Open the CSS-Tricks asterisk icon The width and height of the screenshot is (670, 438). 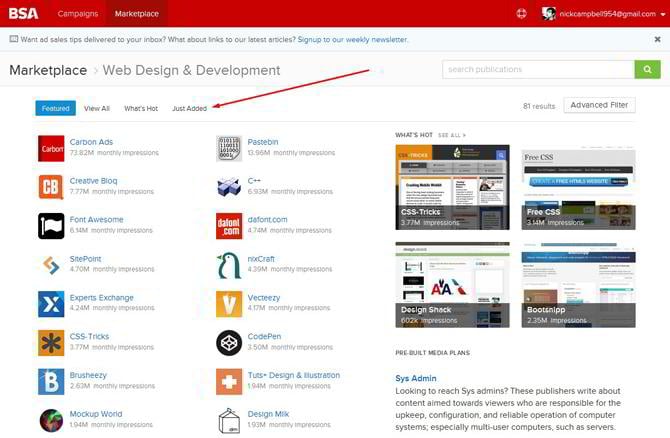[51, 343]
